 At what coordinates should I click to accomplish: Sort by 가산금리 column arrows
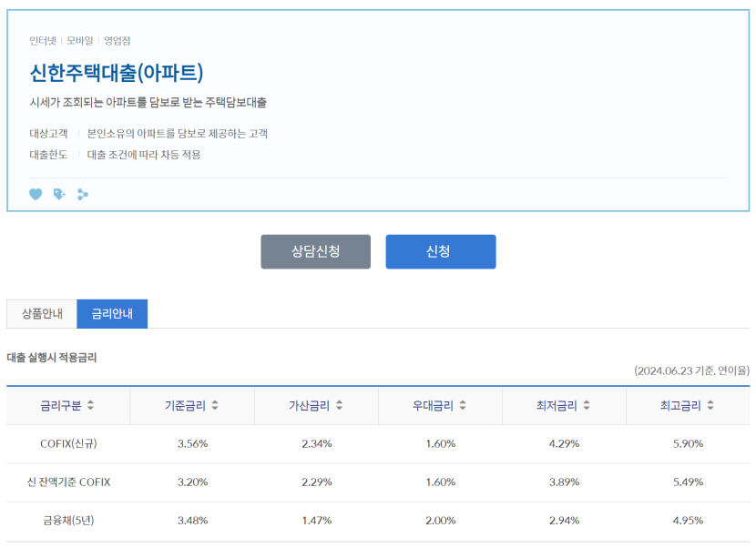coord(340,405)
